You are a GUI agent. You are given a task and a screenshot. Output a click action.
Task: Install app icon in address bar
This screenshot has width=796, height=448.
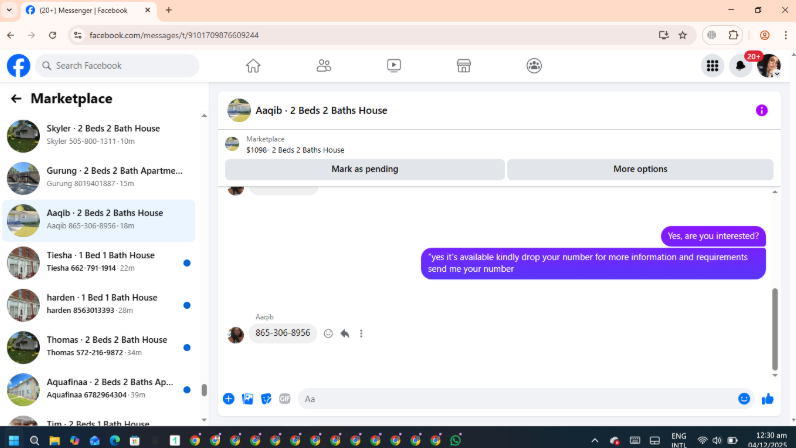click(663, 35)
